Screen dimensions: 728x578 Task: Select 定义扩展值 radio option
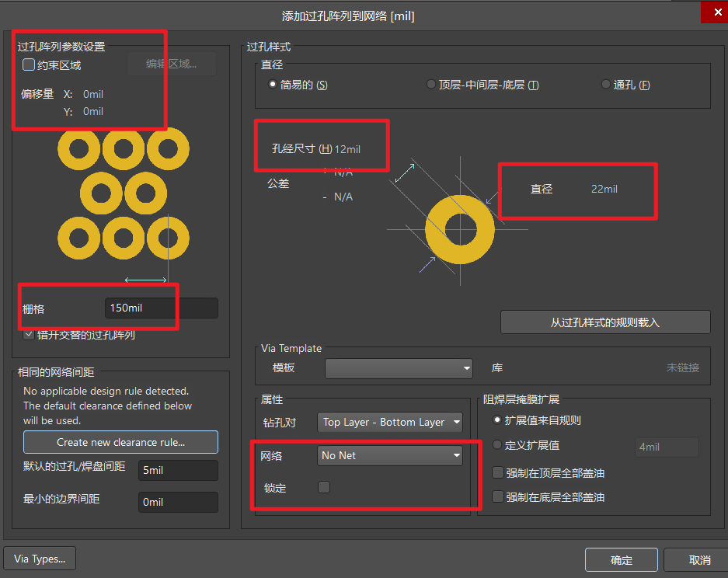pyautogui.click(x=497, y=444)
